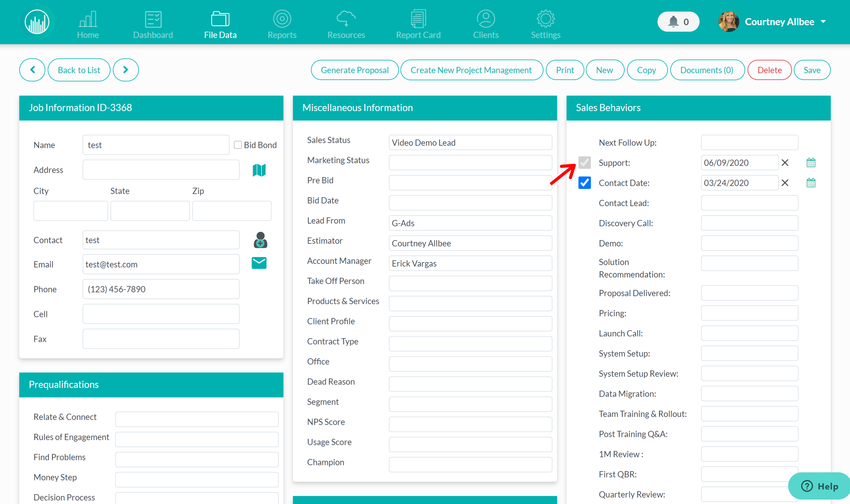
Task: Click the Email input field
Action: pos(161,264)
